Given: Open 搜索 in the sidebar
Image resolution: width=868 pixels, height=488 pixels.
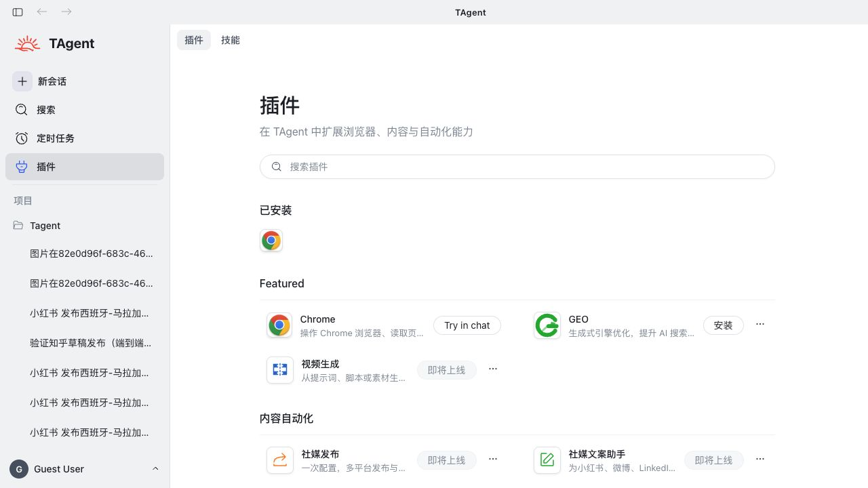Looking at the screenshot, I should pyautogui.click(x=85, y=110).
